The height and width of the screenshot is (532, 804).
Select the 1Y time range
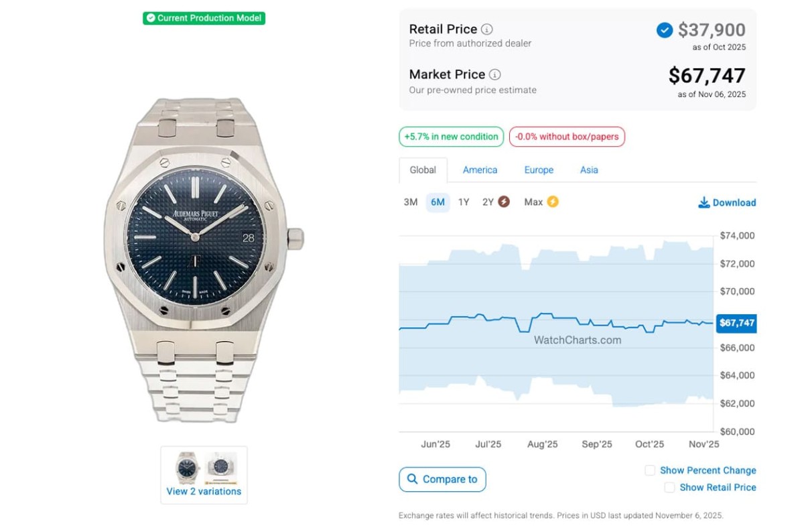click(x=464, y=202)
